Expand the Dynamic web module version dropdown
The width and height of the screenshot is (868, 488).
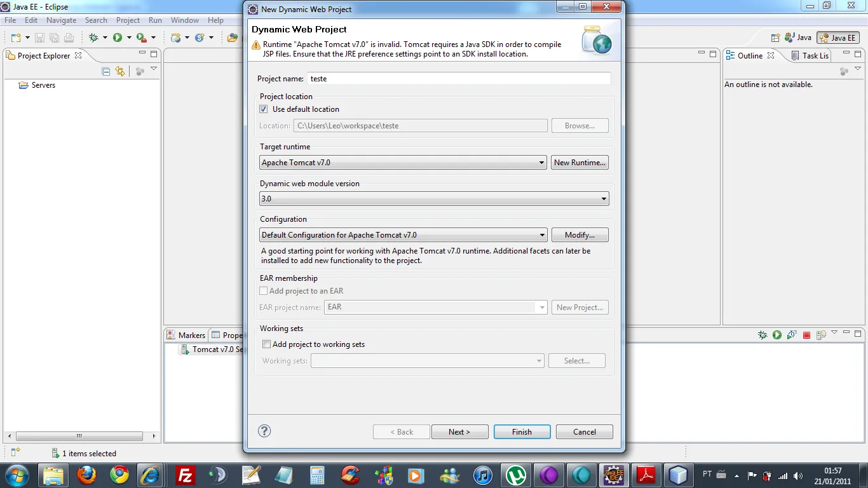[x=604, y=199]
